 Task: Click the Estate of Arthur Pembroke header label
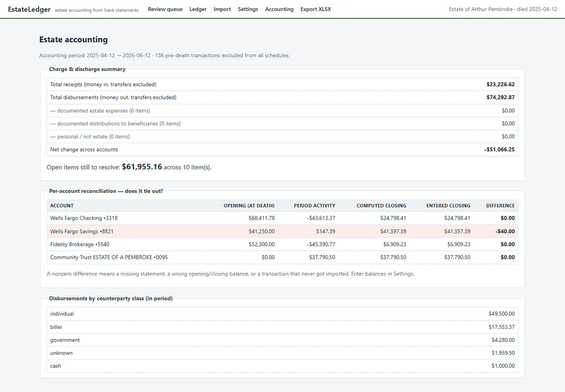(x=503, y=9)
